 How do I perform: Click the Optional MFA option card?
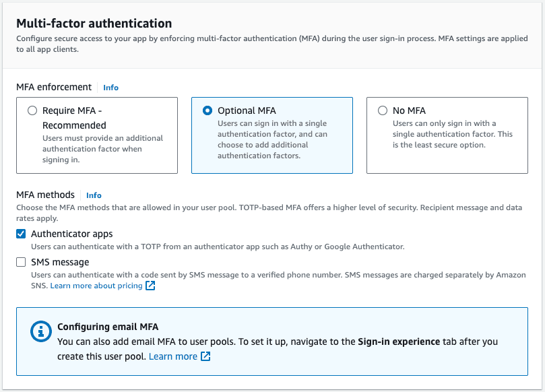(272, 135)
